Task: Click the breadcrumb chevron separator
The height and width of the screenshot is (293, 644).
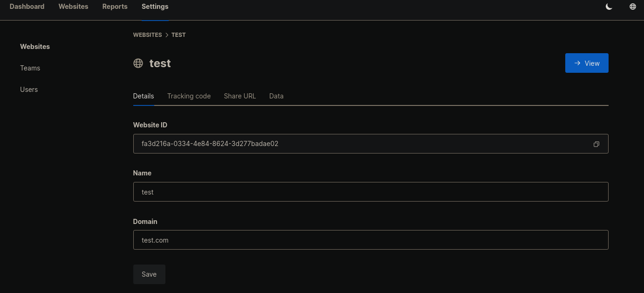Action: pyautogui.click(x=167, y=35)
